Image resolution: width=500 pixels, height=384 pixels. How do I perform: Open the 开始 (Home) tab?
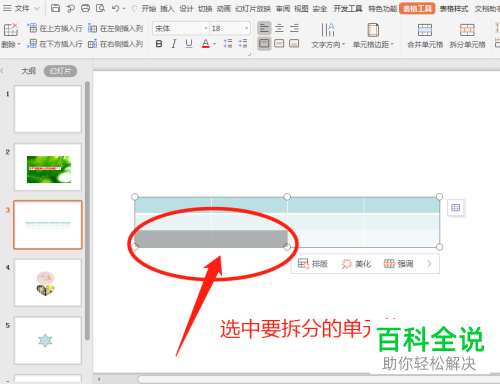(x=149, y=9)
